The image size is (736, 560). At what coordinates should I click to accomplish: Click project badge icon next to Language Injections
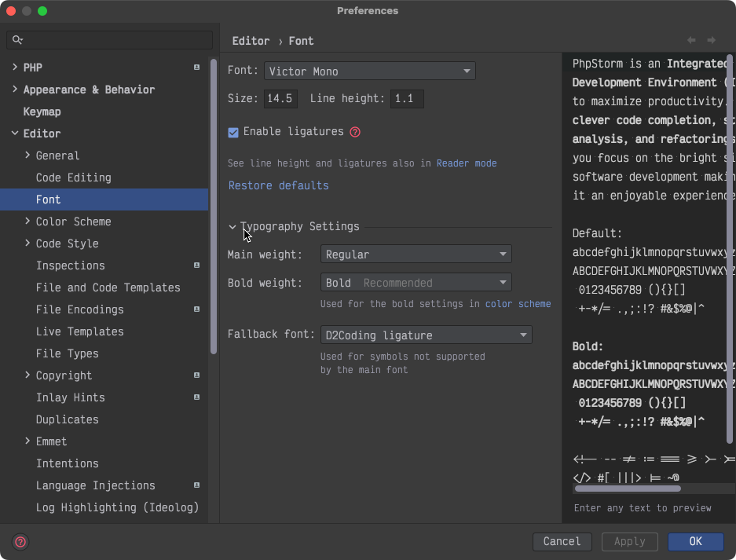[x=196, y=485]
